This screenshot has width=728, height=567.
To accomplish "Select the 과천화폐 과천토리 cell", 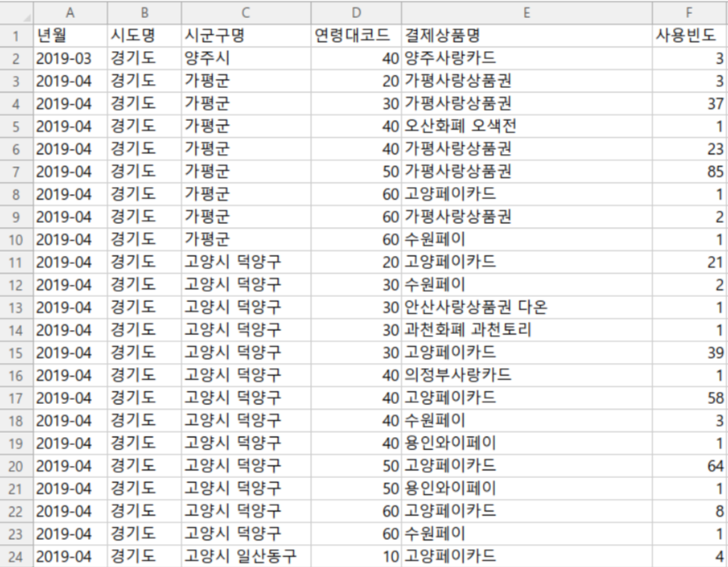I will (526, 330).
